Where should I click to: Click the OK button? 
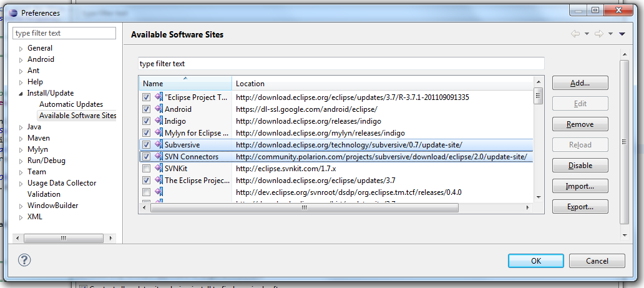pyautogui.click(x=535, y=261)
